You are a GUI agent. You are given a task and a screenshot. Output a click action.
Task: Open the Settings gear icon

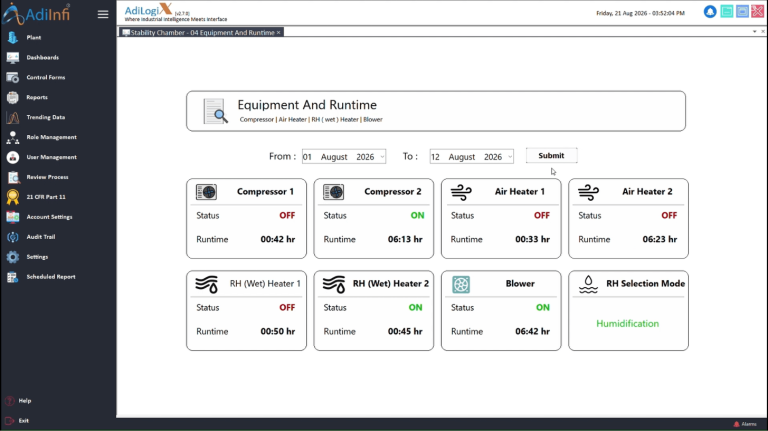coord(13,257)
